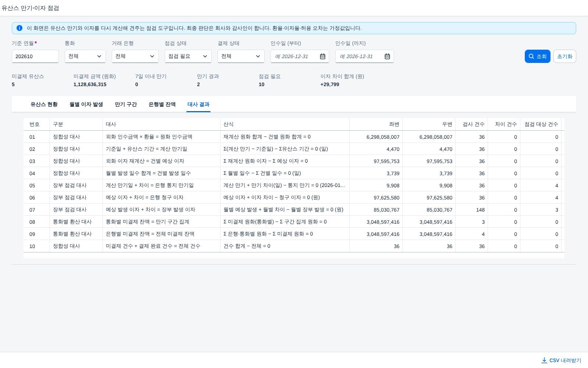Viewport: 588px width, 368px height.
Task: Click the 우변 column header
Action: (429, 124)
